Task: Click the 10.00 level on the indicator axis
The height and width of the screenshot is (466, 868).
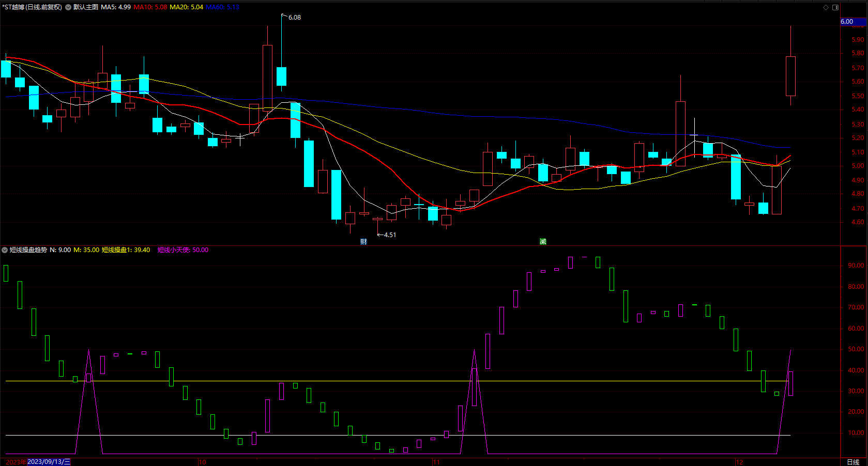Action: coord(856,433)
